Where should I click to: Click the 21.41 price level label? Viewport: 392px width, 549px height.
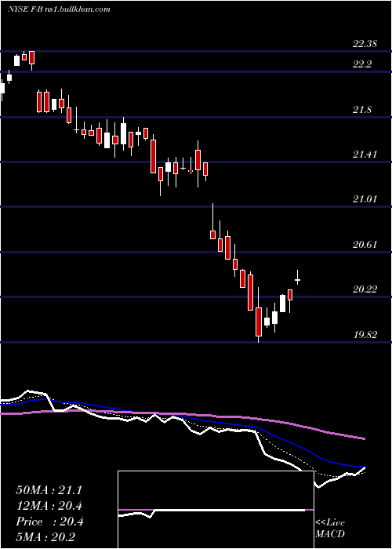coord(365,155)
